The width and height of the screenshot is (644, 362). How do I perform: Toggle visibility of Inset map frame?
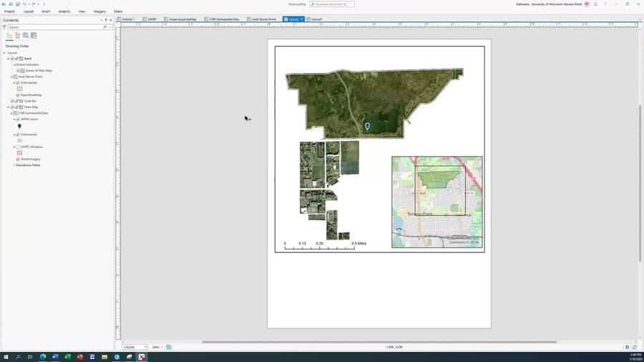click(12, 59)
